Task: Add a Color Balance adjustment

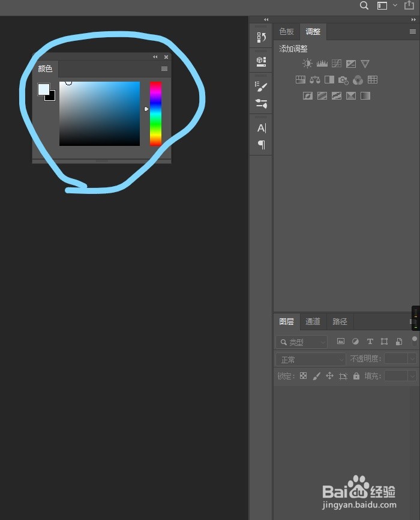Action: (315, 80)
